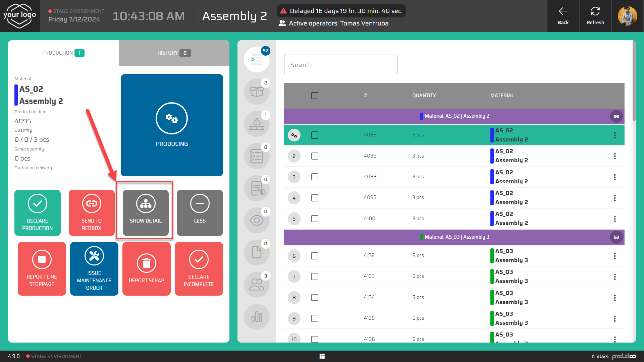
Task: Open three-dot menu for row 4134
Action: [614, 298]
